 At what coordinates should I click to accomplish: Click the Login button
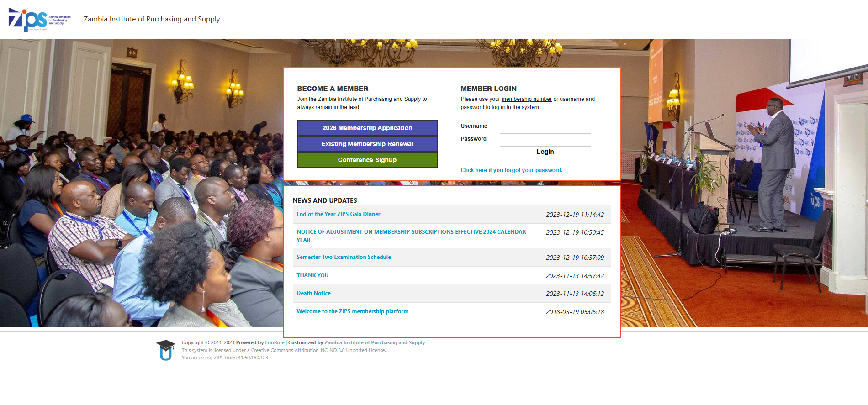[545, 152]
